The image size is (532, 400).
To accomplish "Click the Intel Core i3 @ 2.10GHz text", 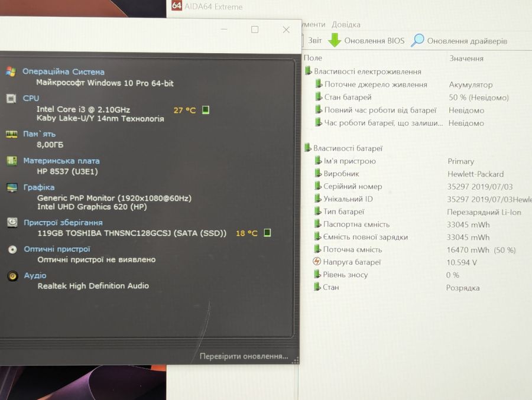I will (x=83, y=109).
